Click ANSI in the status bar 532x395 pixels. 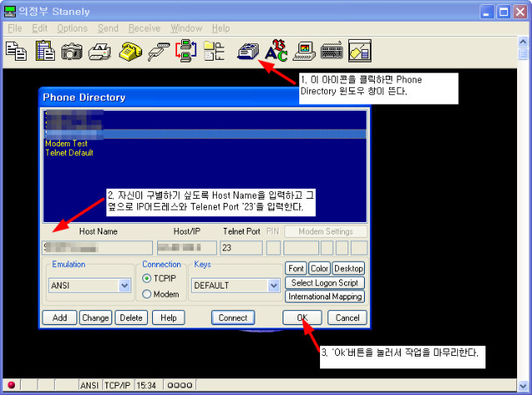click(x=90, y=386)
